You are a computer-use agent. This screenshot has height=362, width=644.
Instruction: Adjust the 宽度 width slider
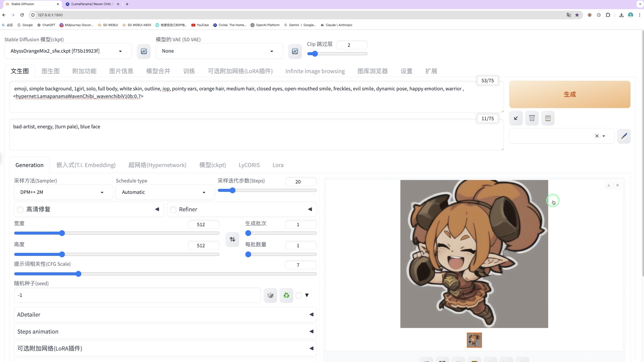pos(117,233)
